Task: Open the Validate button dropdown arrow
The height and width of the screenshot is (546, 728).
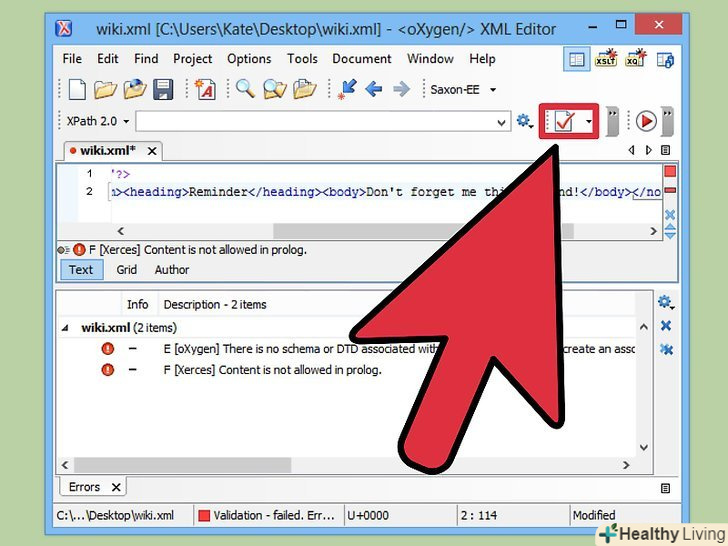Action: [588, 122]
